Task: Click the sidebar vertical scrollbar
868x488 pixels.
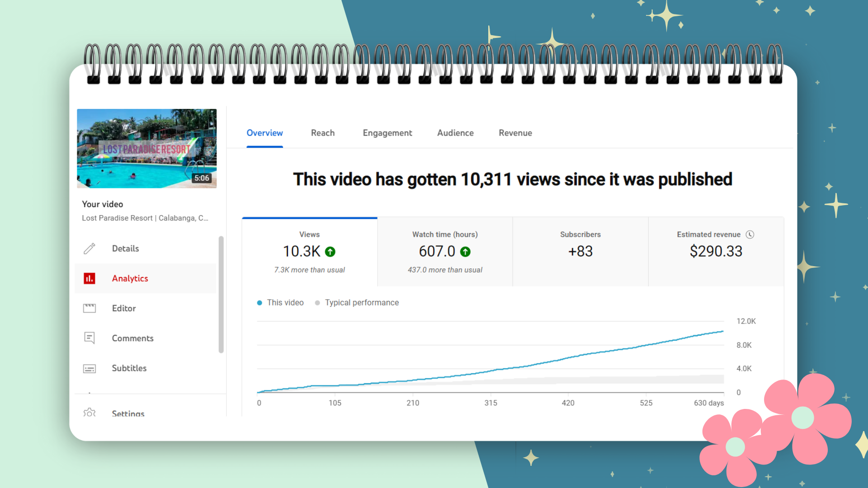Action: coord(221,294)
